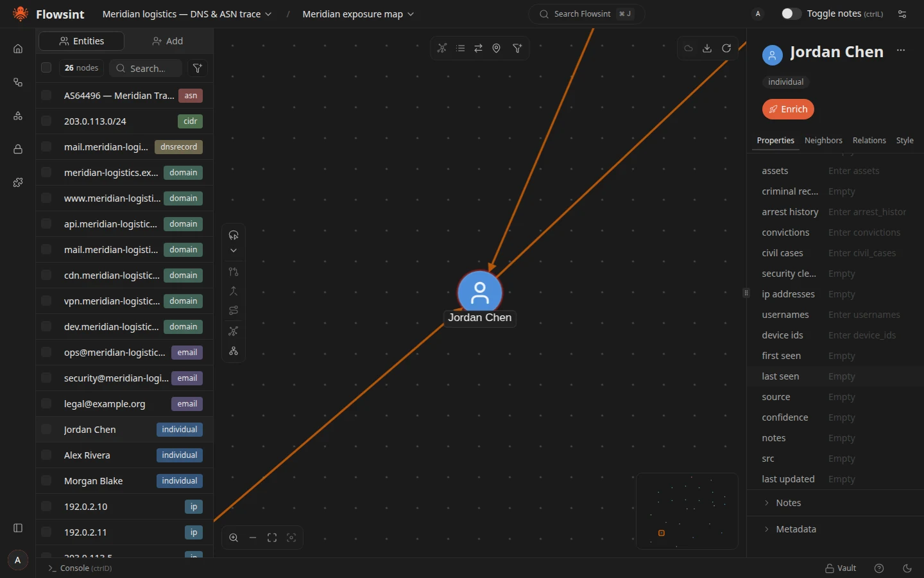Open the help question mark icon
The width and height of the screenshot is (924, 578).
[879, 568]
